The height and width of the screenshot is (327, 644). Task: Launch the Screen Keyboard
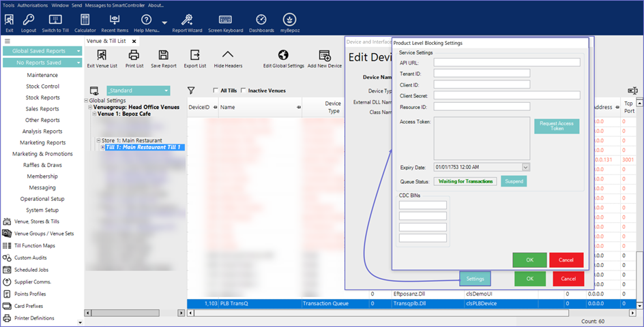[225, 20]
